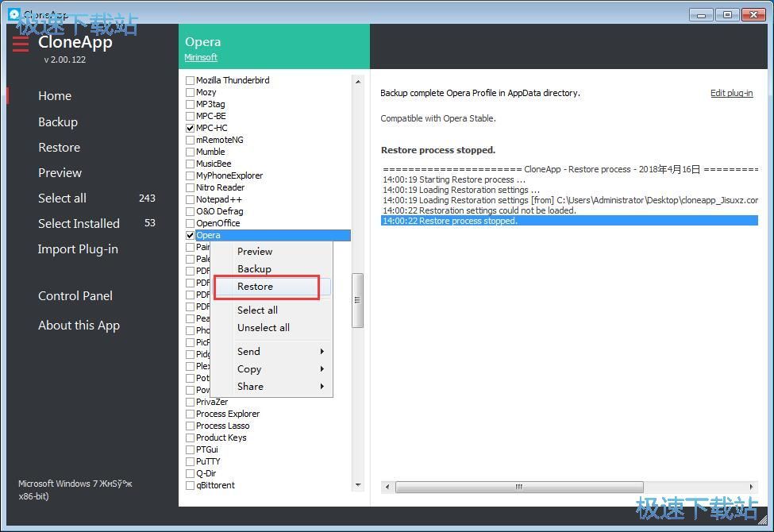Expand the Copy submenu arrow
Image resolution: width=774 pixels, height=532 pixels.
coord(322,369)
